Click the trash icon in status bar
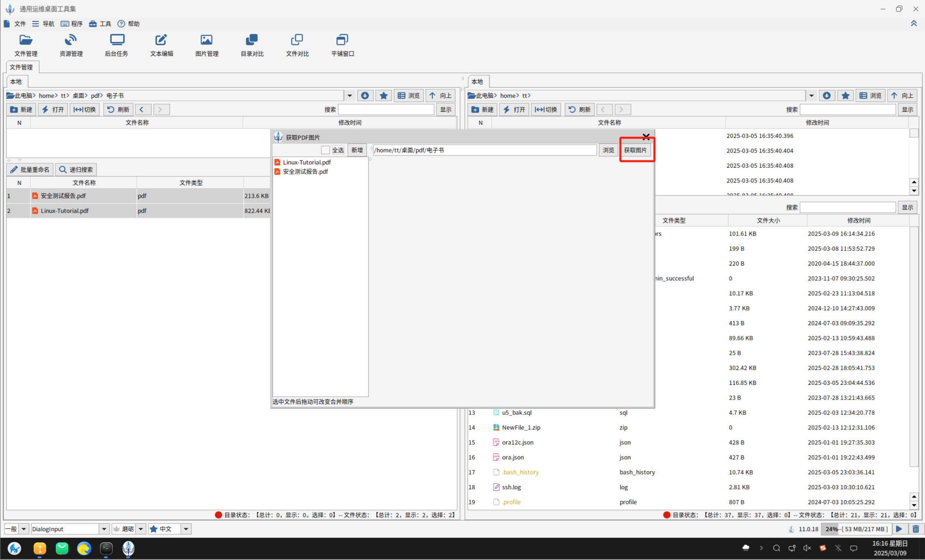This screenshot has height=560, width=925. [916, 529]
